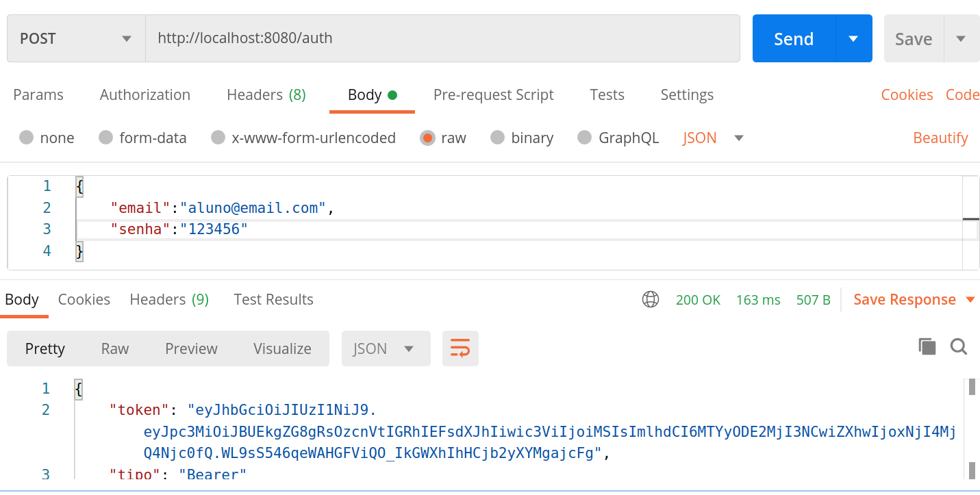Open request body JSON format dropdown

click(x=714, y=138)
